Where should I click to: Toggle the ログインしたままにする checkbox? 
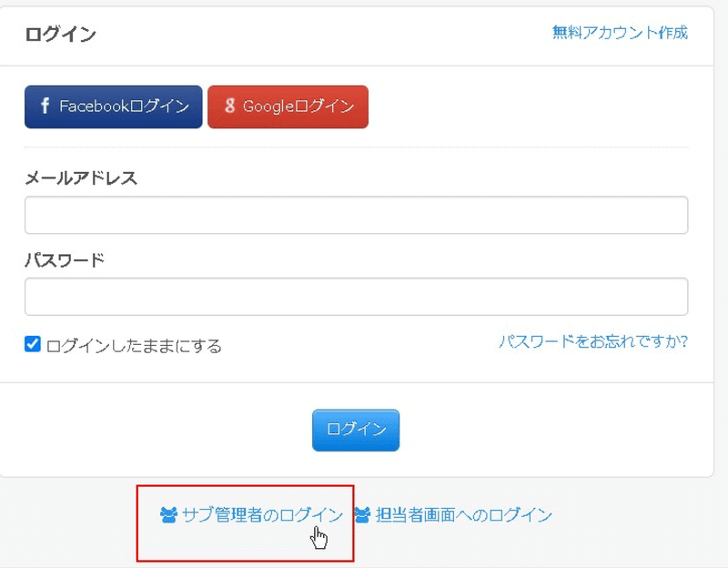click(33, 344)
